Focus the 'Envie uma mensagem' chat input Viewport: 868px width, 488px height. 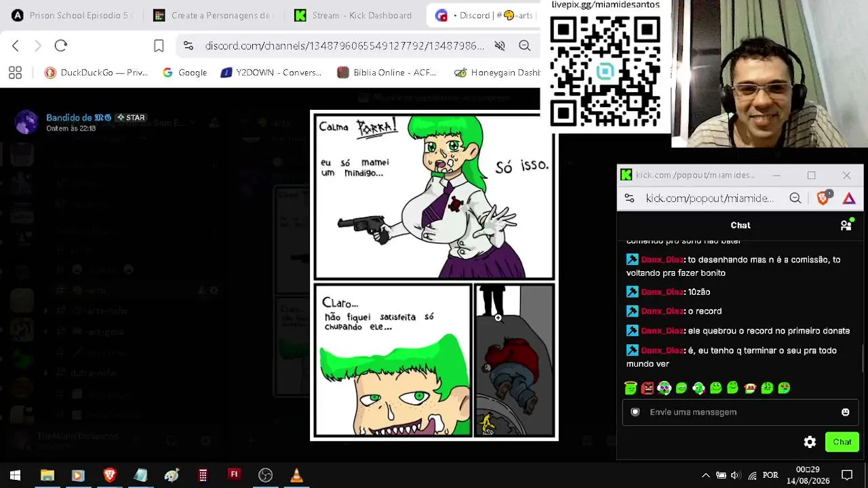pyautogui.click(x=741, y=412)
